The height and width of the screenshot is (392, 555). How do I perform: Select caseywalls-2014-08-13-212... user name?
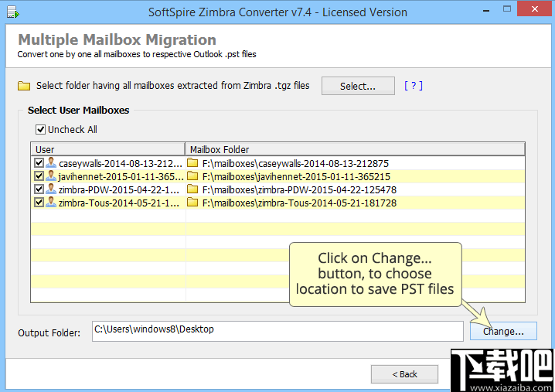pyautogui.click(x=121, y=163)
